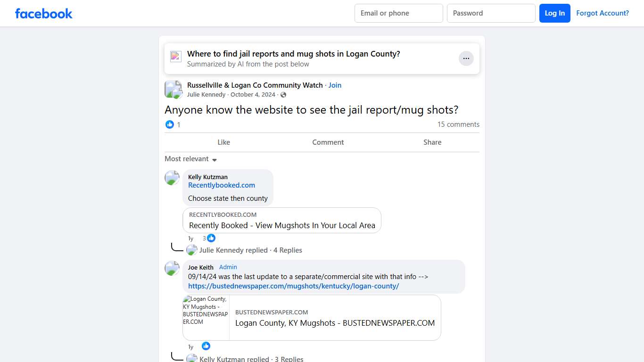Open the post options ellipsis icon
The image size is (644, 362).
click(466, 58)
